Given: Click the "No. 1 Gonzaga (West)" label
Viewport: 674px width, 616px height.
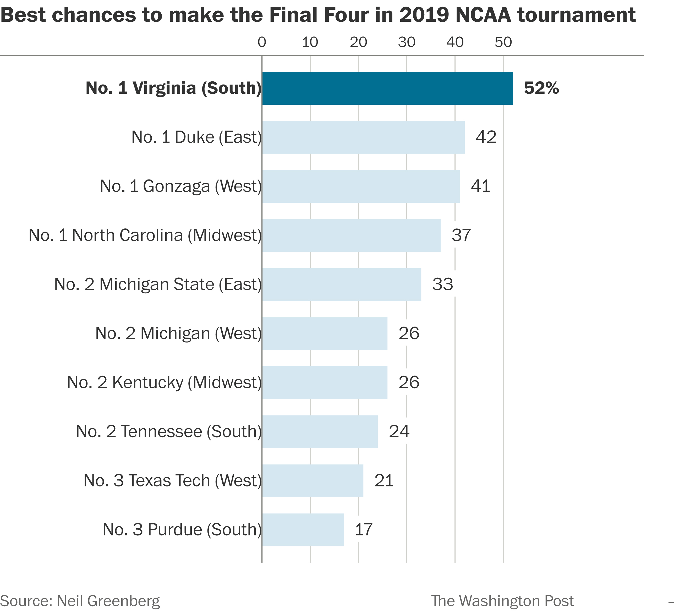Looking at the screenshot, I should click(x=180, y=186).
